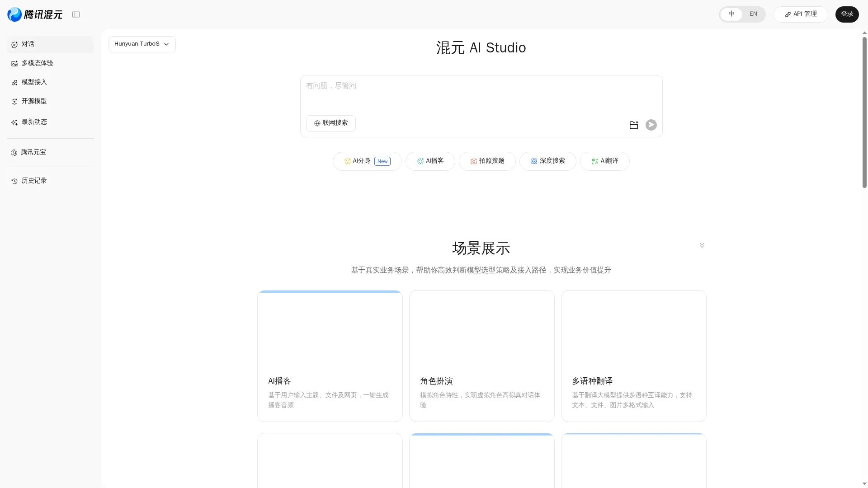Screen dimensions: 868x488
Task: Collapse the 场景展示 section via the chevron
Action: point(702,245)
